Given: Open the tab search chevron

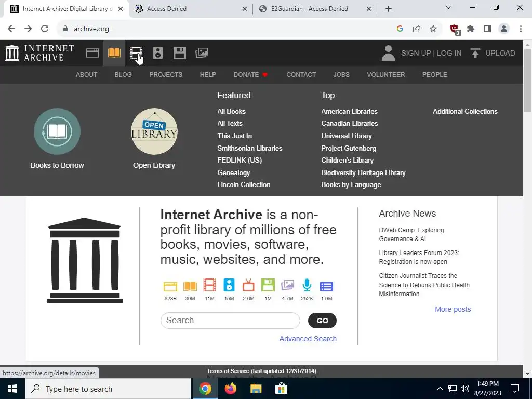Looking at the screenshot, I should [448, 7].
